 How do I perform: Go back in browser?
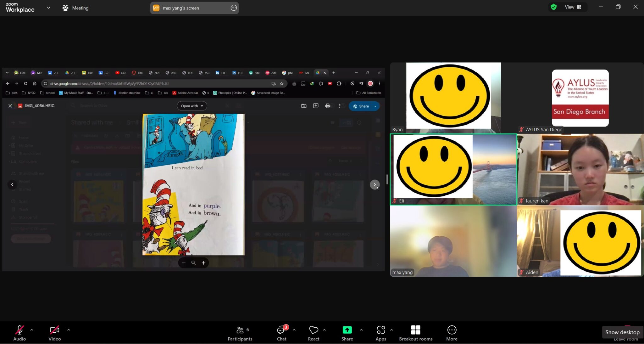click(x=8, y=83)
